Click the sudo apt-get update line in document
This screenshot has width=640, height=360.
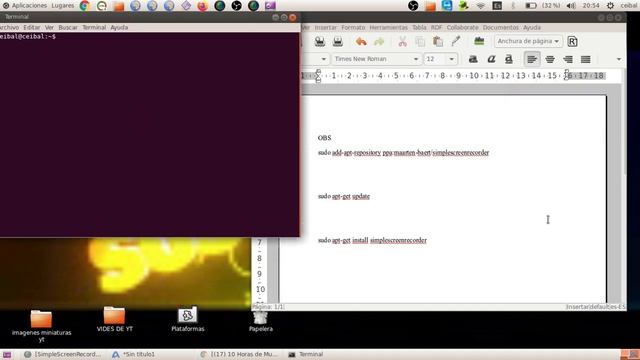[344, 196]
